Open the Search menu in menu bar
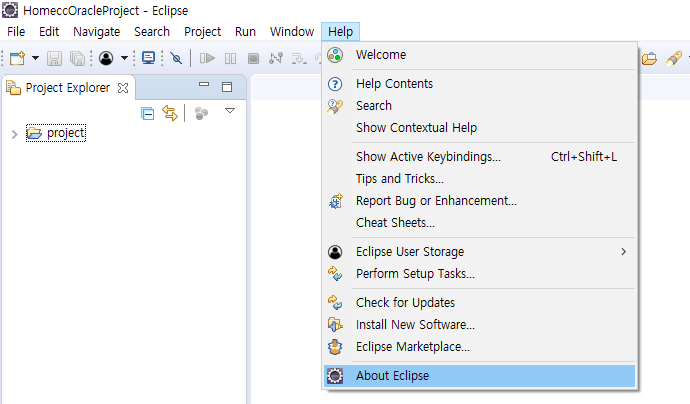The height and width of the screenshot is (404, 690). [152, 32]
